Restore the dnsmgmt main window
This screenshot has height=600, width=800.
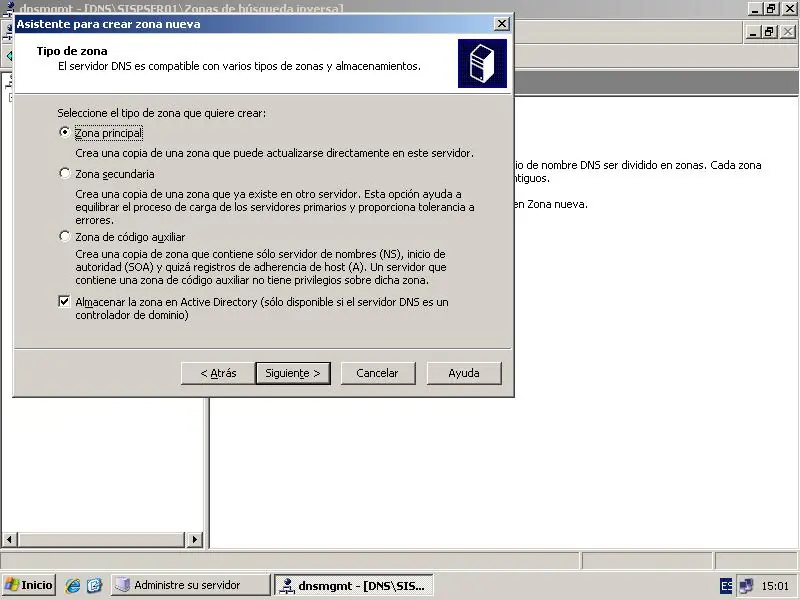tap(771, 8)
